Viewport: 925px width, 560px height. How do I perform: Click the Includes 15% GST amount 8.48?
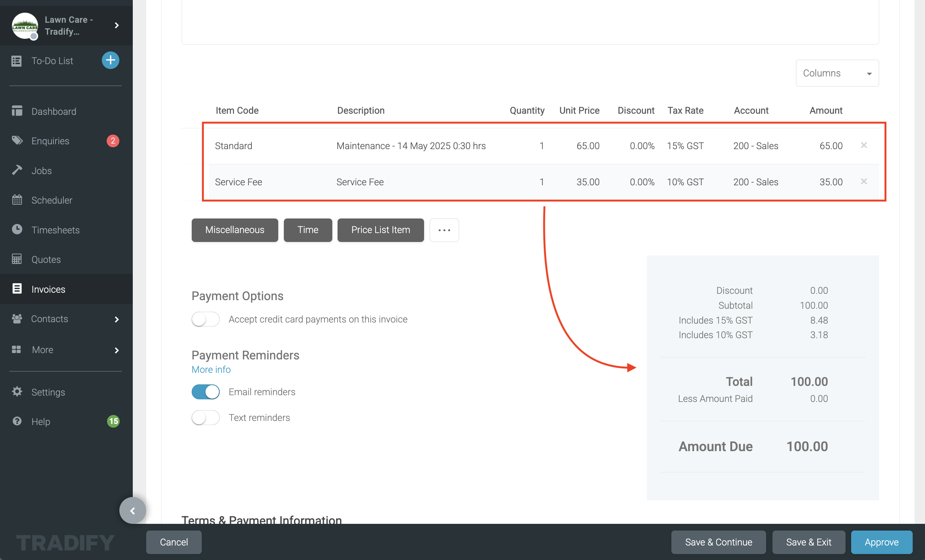tap(819, 320)
